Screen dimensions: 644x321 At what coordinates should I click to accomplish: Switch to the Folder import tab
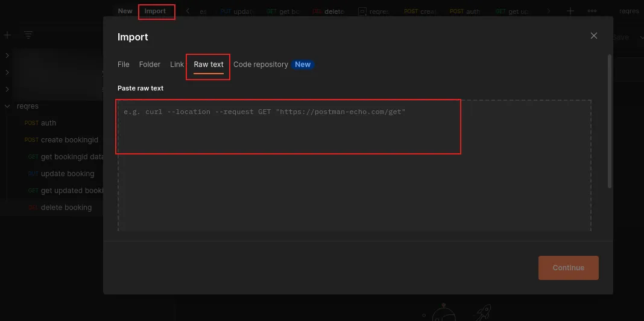pos(150,65)
